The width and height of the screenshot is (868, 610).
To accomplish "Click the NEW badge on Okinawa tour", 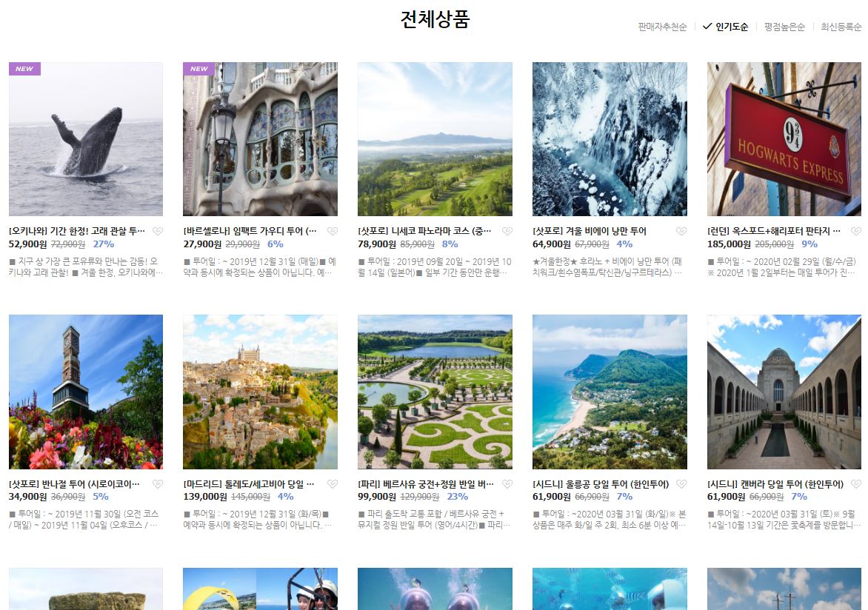I will pyautogui.click(x=24, y=69).
